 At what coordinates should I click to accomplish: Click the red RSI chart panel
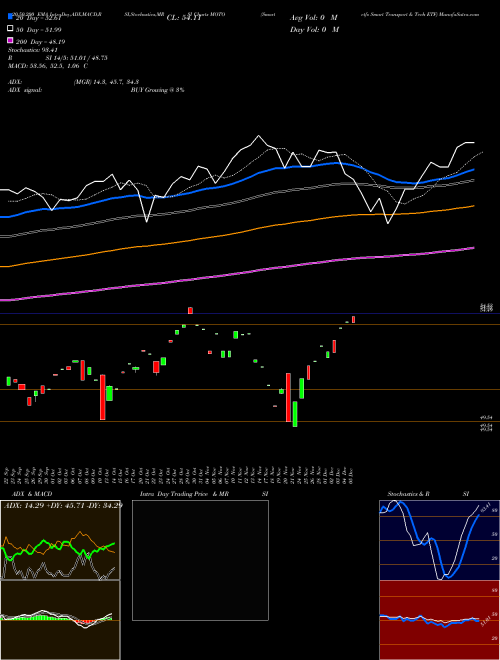439,620
